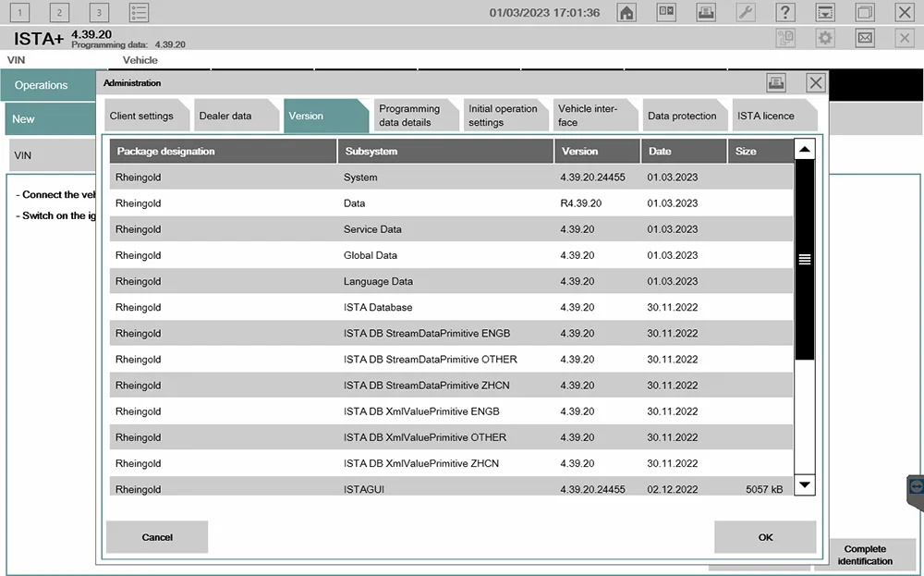Go to the home screen icon

[x=626, y=13]
